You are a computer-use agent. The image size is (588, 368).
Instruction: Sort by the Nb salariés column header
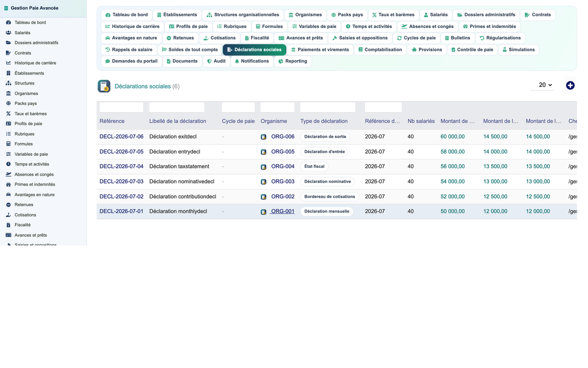pyautogui.click(x=421, y=121)
